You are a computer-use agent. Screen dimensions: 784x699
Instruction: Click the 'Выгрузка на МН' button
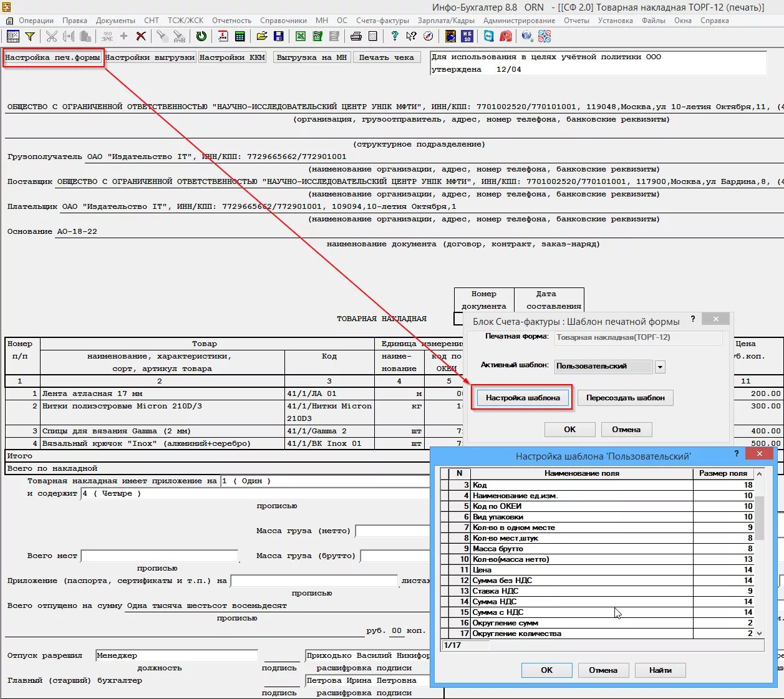tap(312, 57)
